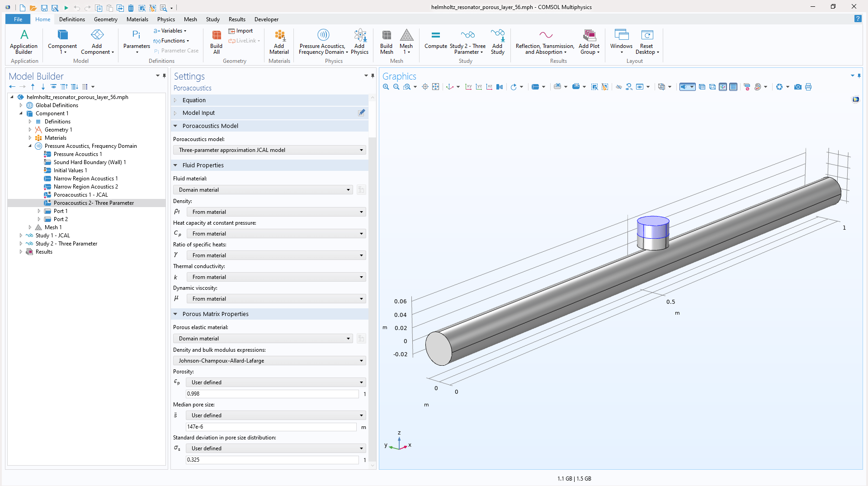Print the Graphics window
The height and width of the screenshot is (486, 868).
pos(808,87)
